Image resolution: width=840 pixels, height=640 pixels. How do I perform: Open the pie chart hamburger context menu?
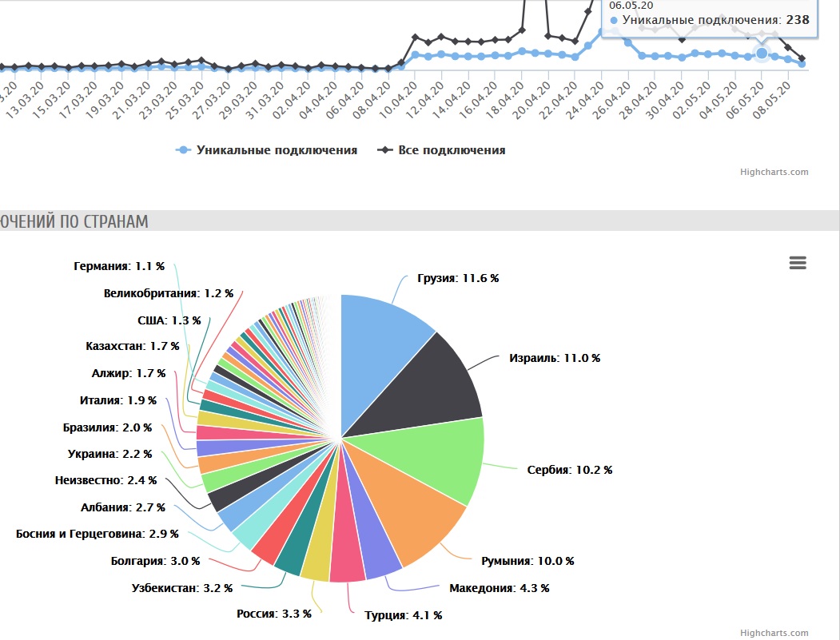tap(798, 263)
